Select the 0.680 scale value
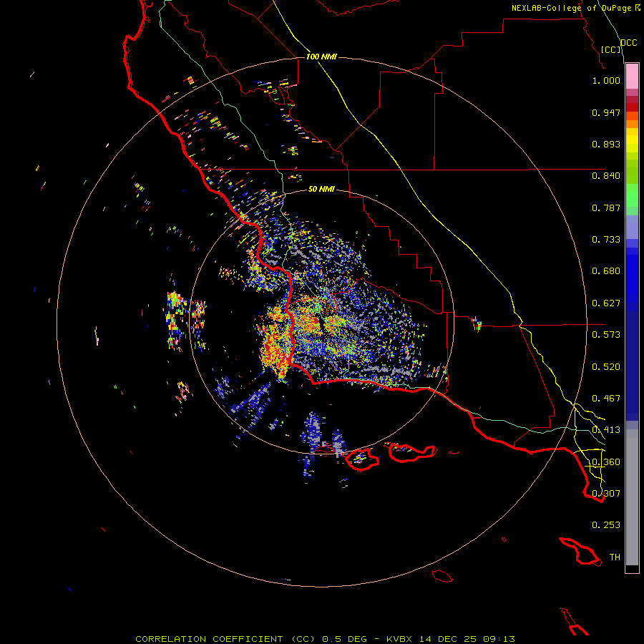Image resolution: width=644 pixels, height=644 pixels. pyautogui.click(x=606, y=271)
